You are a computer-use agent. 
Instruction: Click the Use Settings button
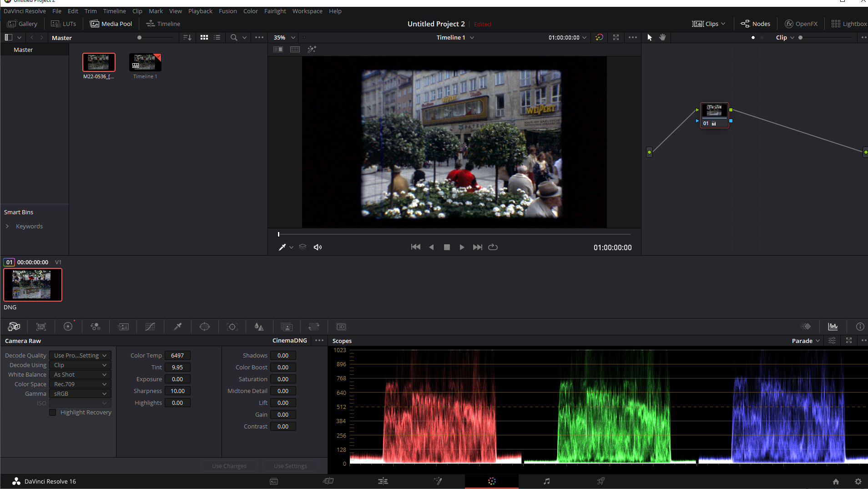click(290, 466)
